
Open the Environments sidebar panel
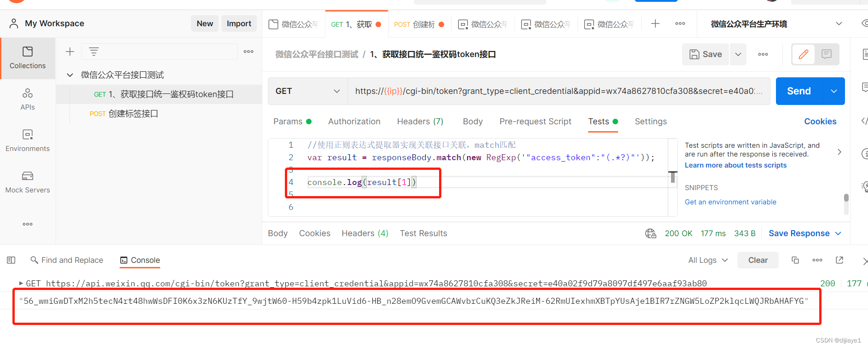[28, 141]
